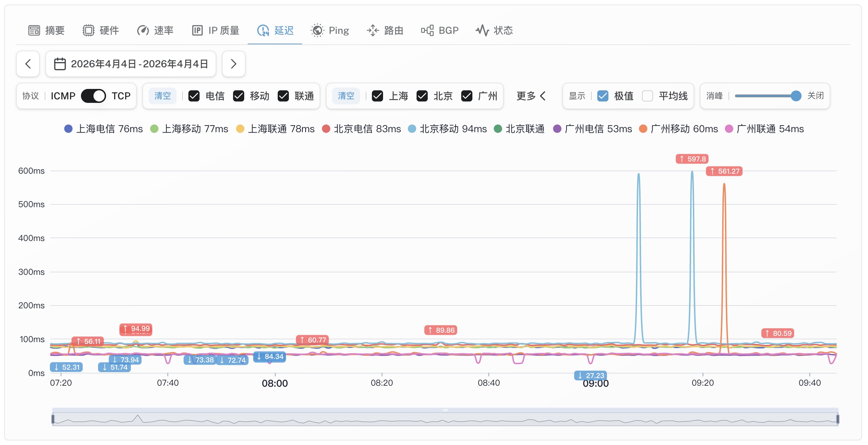Click the 60.77 maximum marker

(312, 340)
